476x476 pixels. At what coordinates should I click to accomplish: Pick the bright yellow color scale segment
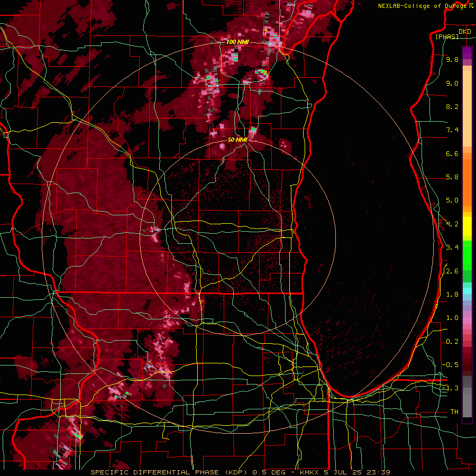tap(467, 226)
